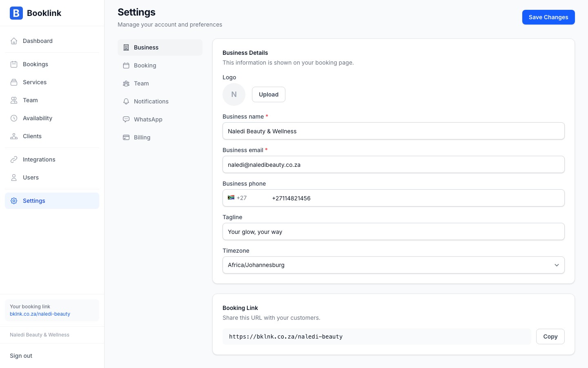The height and width of the screenshot is (368, 588).
Task: Collapse the Africa/Johannesburg timezone picker chevron
Action: 557,265
